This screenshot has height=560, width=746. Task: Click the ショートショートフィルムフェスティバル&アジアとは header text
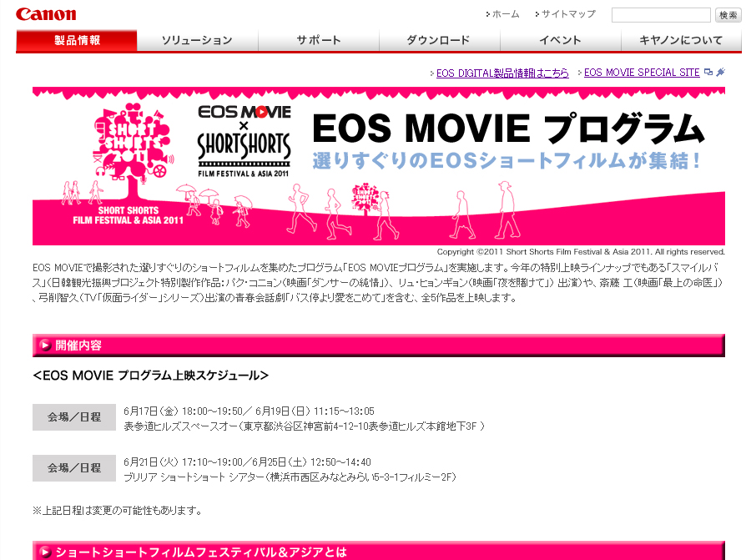[x=201, y=552]
